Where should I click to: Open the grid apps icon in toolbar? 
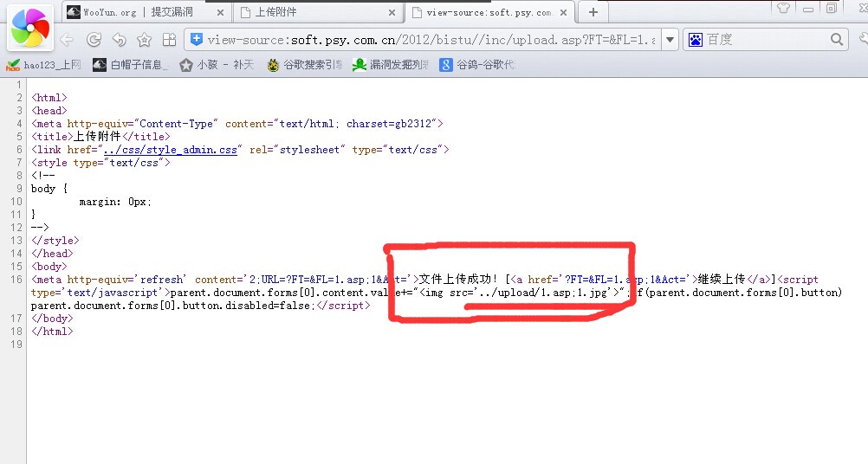click(169, 40)
